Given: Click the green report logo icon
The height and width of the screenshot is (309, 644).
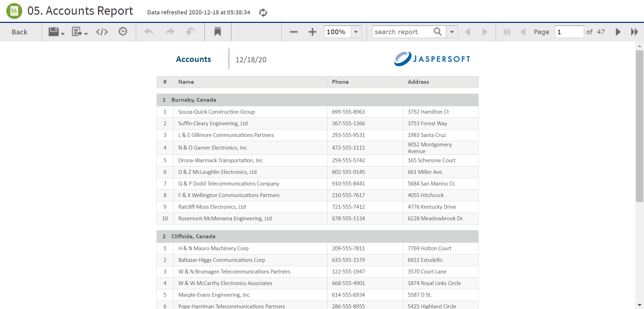Looking at the screenshot, I should click(14, 11).
